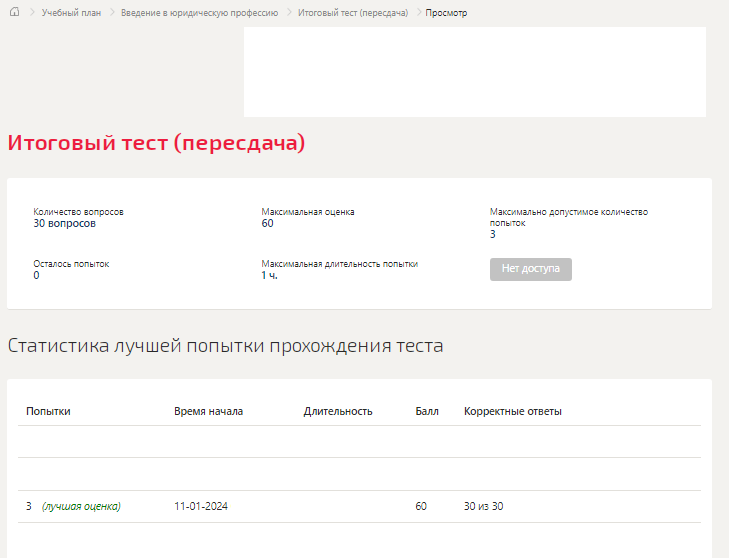Click the Попытки column header

point(48,411)
